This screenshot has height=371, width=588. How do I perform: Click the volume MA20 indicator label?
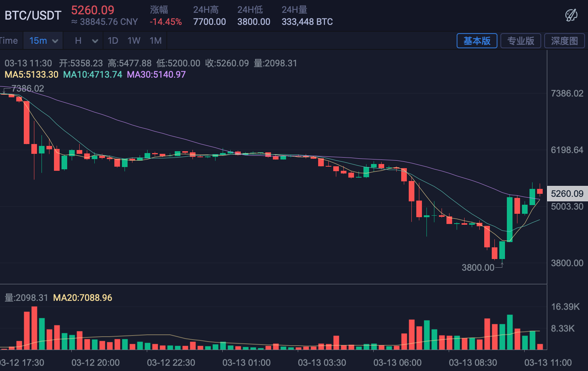83,298
